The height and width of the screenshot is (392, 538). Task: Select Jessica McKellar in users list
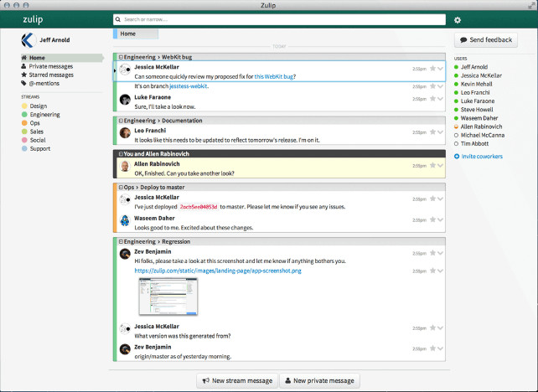coord(481,75)
